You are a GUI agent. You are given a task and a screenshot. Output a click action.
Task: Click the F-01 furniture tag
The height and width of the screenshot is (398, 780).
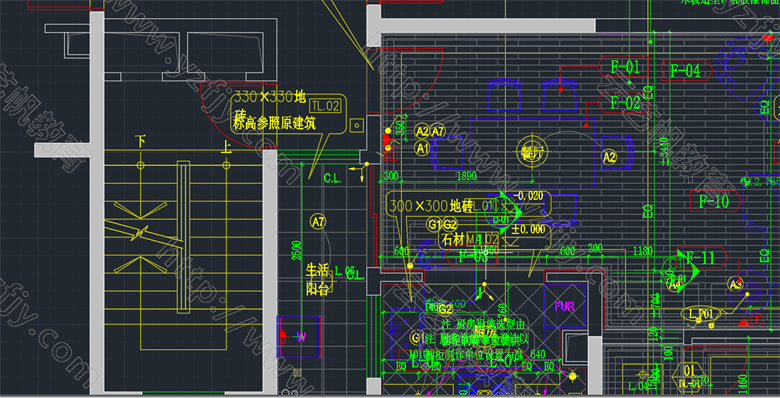click(x=625, y=67)
